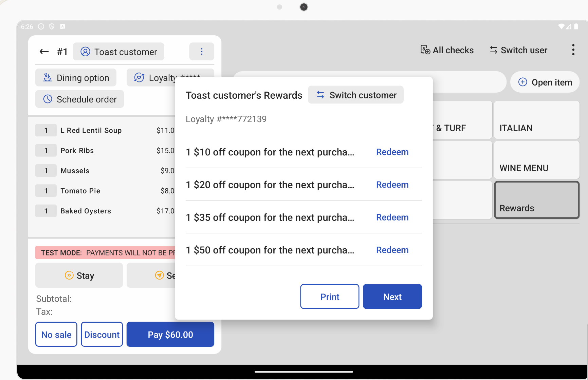Select the ITALIAN menu group
The width and height of the screenshot is (588, 380).
[x=536, y=120]
